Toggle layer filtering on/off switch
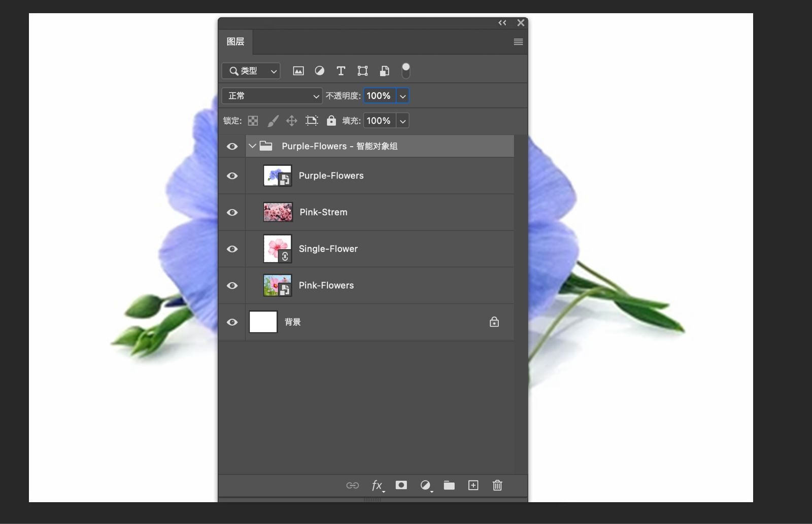This screenshot has width=812, height=524. tap(406, 71)
